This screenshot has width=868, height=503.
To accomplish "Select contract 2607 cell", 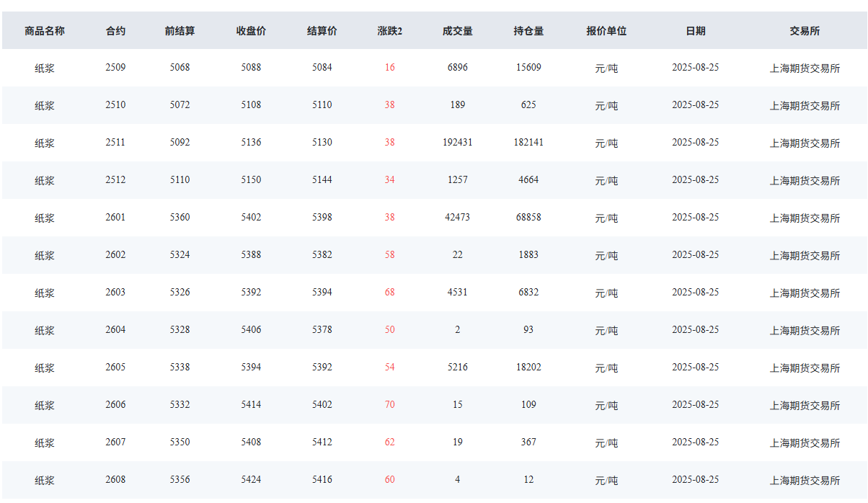I will pos(115,442).
